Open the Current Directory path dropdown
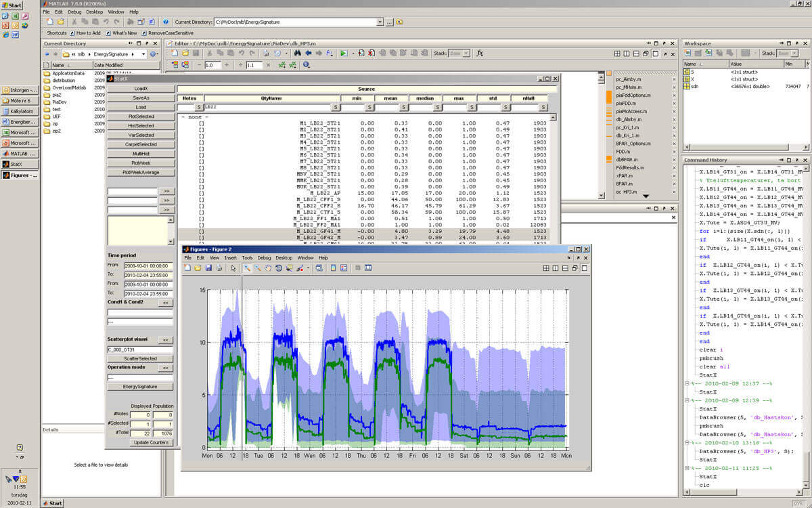This screenshot has height=508, width=812. [380, 22]
